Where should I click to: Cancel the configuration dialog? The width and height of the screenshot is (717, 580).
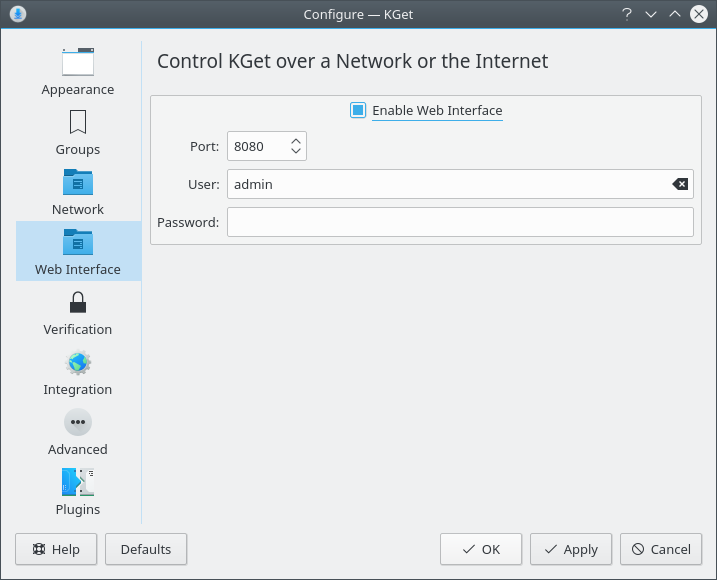661,549
